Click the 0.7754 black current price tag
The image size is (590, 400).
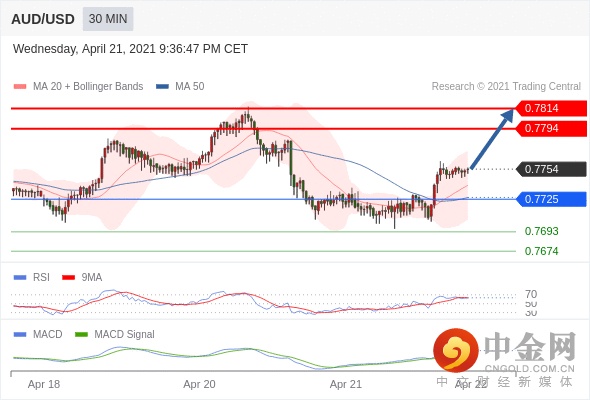(x=551, y=169)
